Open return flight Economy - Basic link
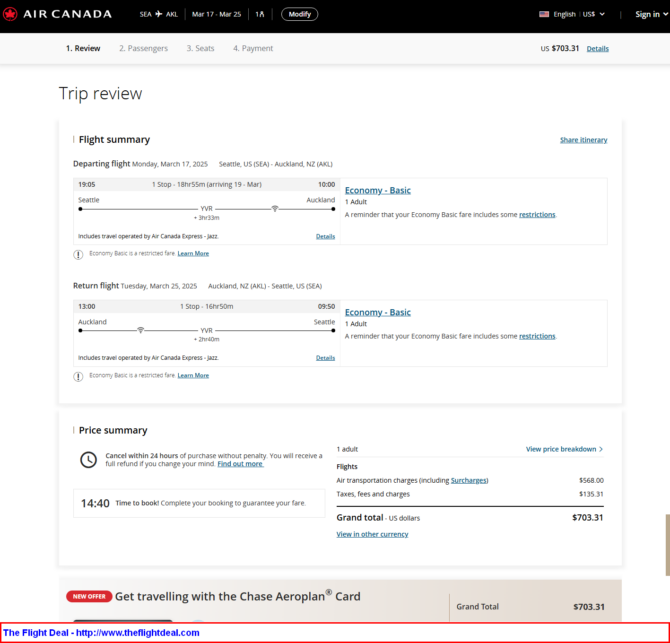This screenshot has height=643, width=670. [x=378, y=312]
